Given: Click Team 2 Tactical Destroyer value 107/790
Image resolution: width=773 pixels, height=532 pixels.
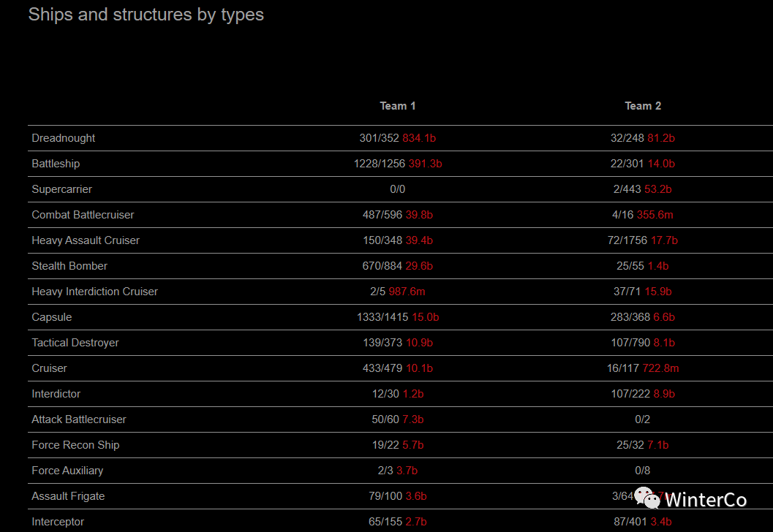Looking at the screenshot, I should coord(630,343).
